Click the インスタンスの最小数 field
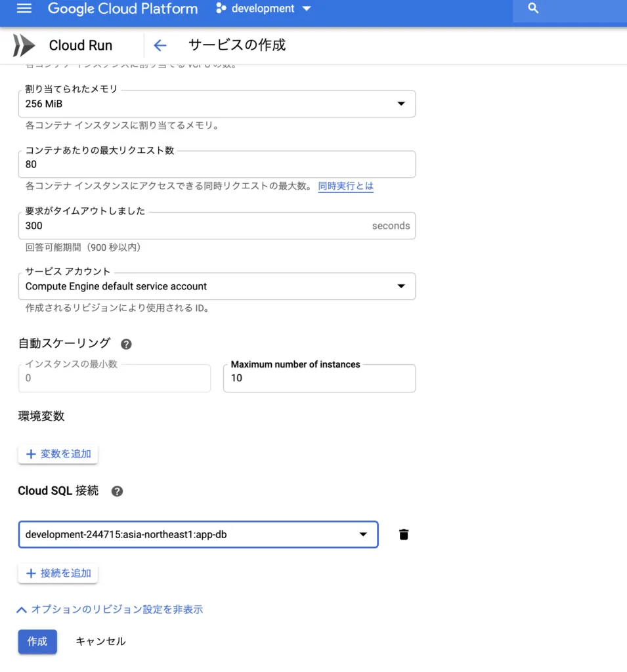Image resolution: width=627 pixels, height=672 pixels. click(114, 378)
